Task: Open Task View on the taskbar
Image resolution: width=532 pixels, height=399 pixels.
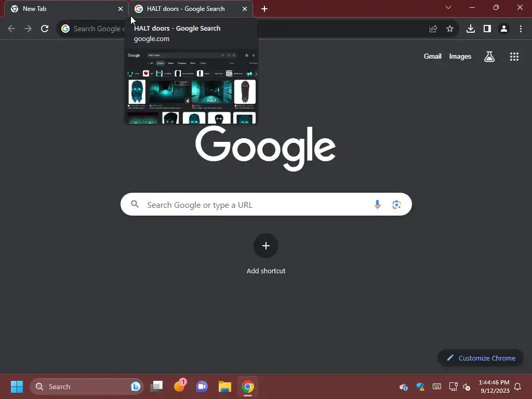Action: [x=157, y=387]
